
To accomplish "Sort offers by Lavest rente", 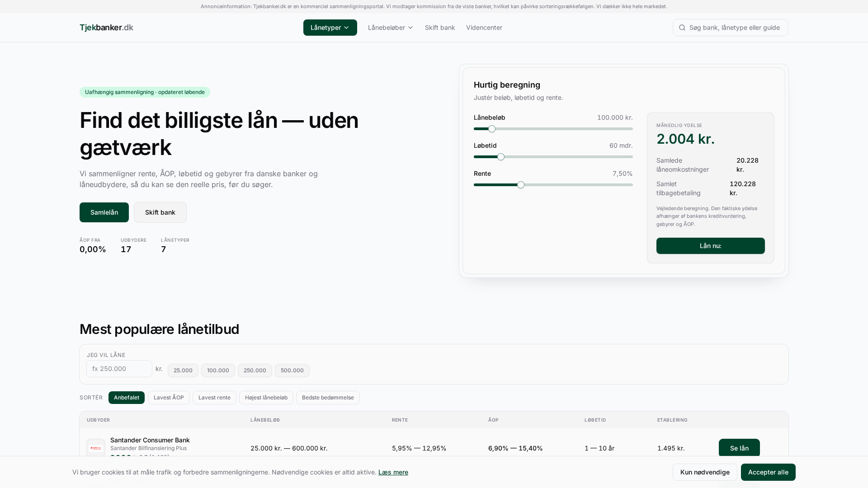I will [x=214, y=398].
